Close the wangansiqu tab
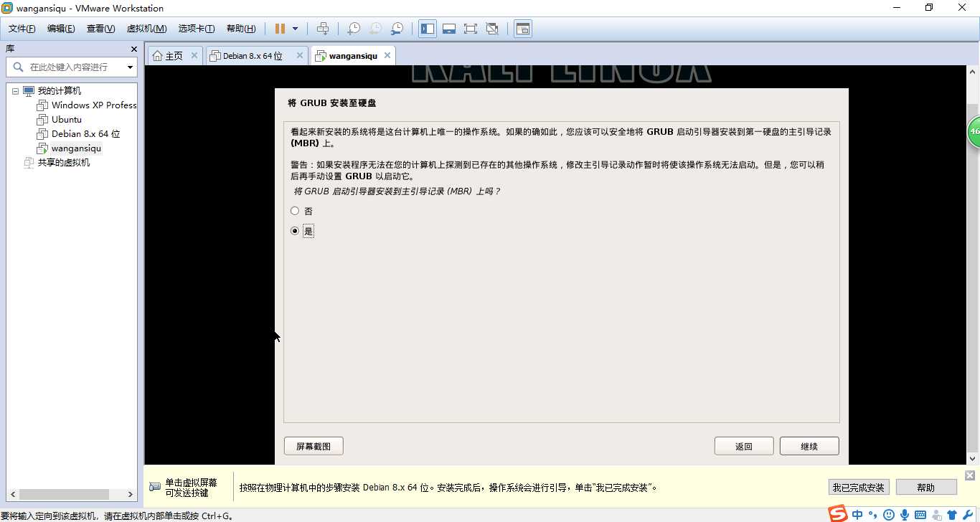Image resolution: width=980 pixels, height=522 pixels. (x=387, y=55)
